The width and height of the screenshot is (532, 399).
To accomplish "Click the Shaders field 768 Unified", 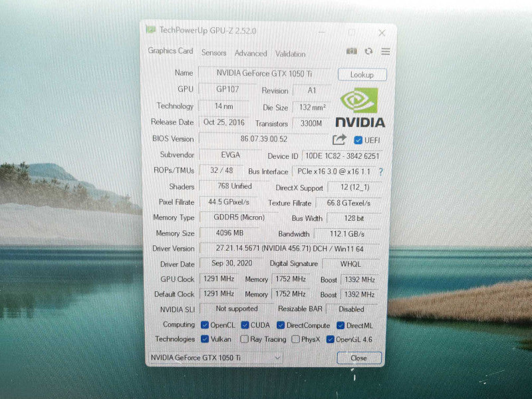I will point(235,186).
